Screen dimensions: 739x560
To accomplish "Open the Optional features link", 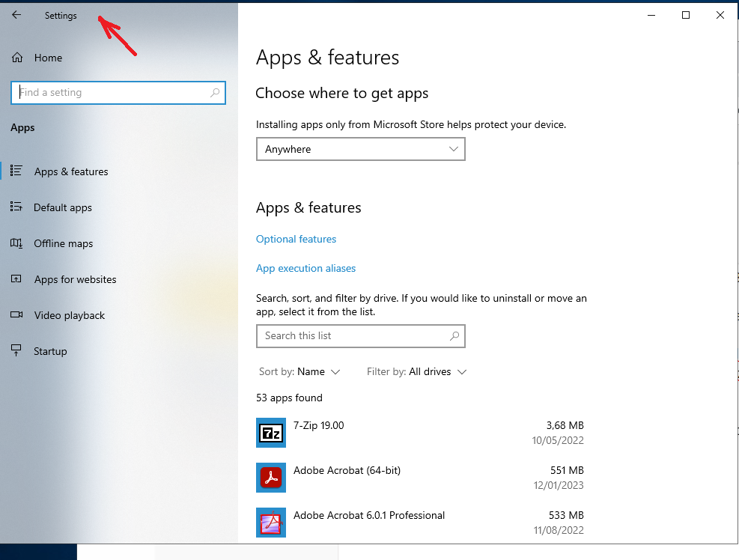I will 296,239.
